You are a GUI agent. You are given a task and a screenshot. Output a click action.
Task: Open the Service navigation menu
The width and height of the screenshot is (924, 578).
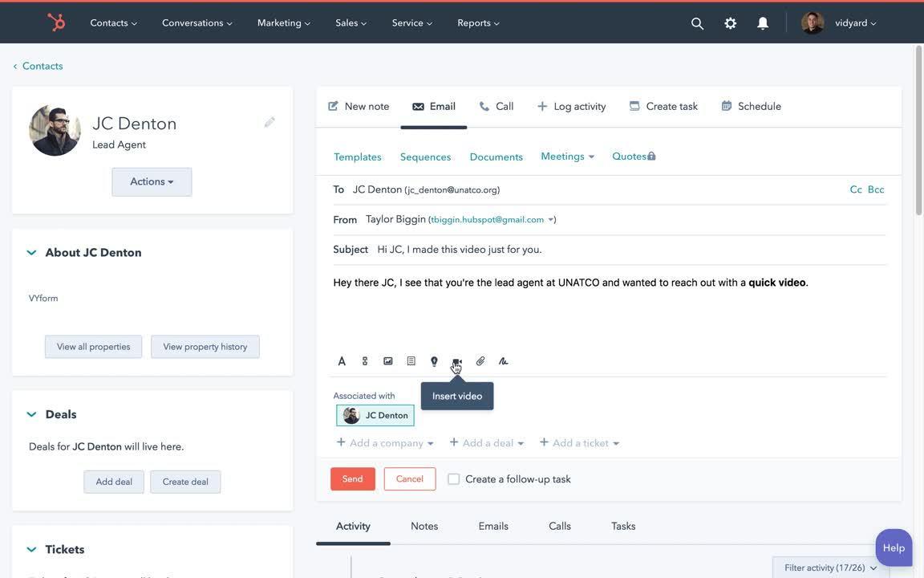coord(412,23)
